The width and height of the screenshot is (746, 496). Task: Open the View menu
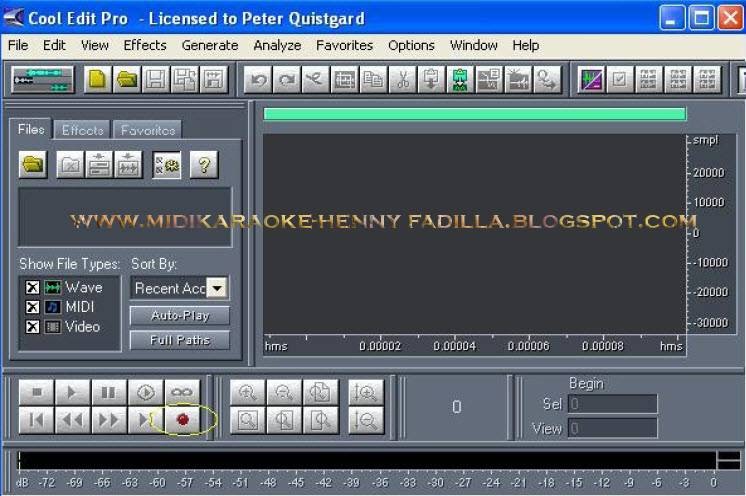95,45
